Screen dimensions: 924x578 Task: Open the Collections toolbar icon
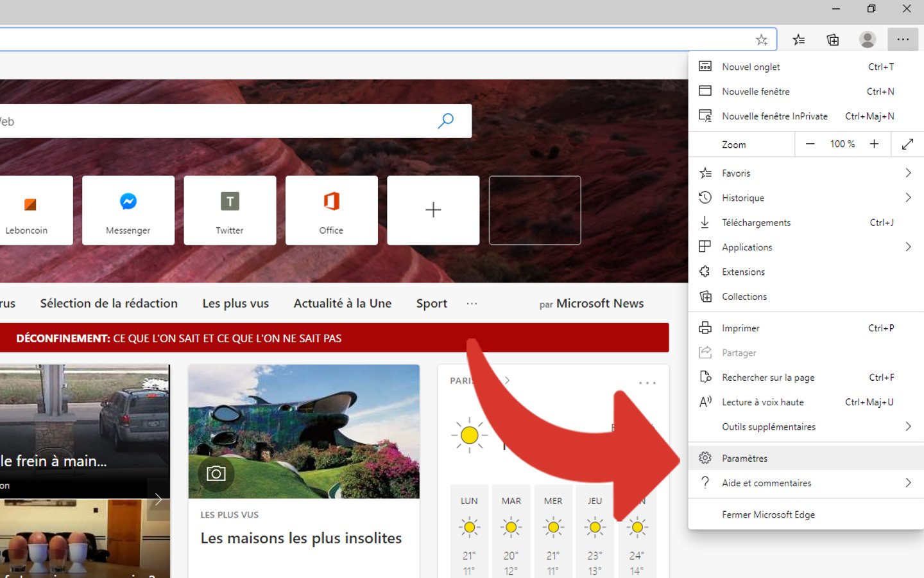coord(833,40)
